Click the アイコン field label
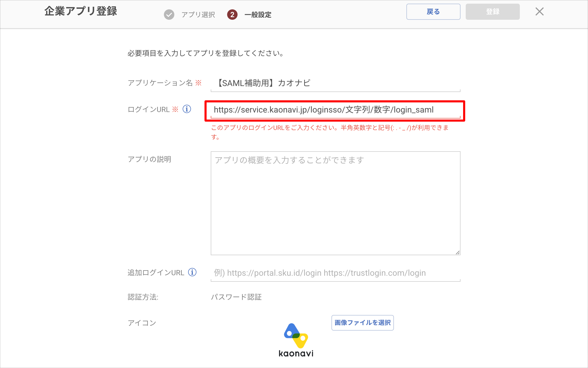Viewport: 588px width, 368px height. point(142,323)
